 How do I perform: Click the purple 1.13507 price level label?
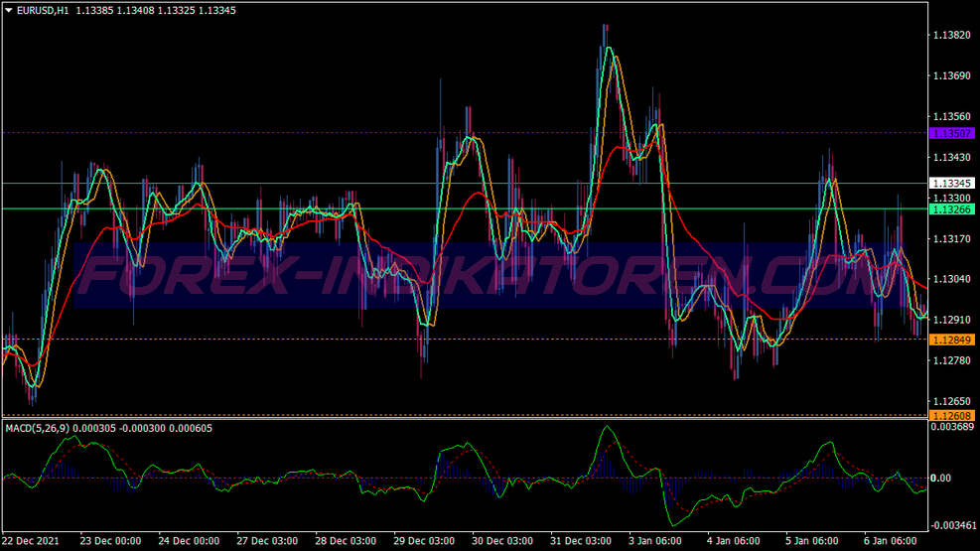coord(952,134)
